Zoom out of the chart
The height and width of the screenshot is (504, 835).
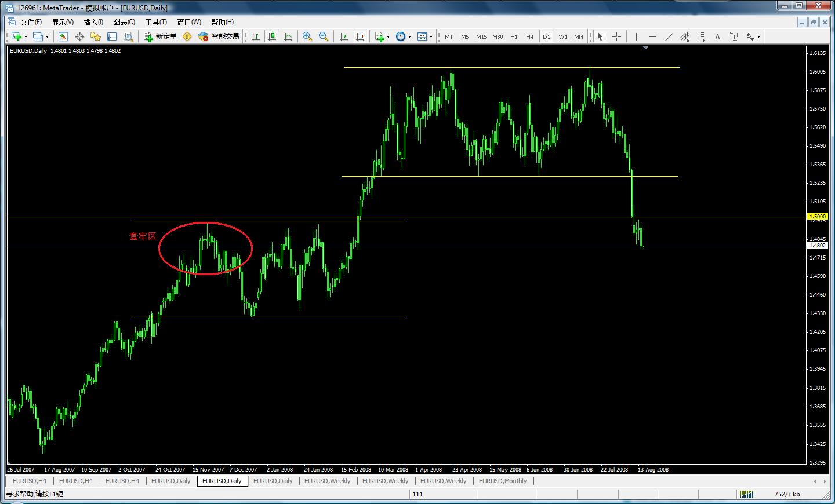point(324,36)
